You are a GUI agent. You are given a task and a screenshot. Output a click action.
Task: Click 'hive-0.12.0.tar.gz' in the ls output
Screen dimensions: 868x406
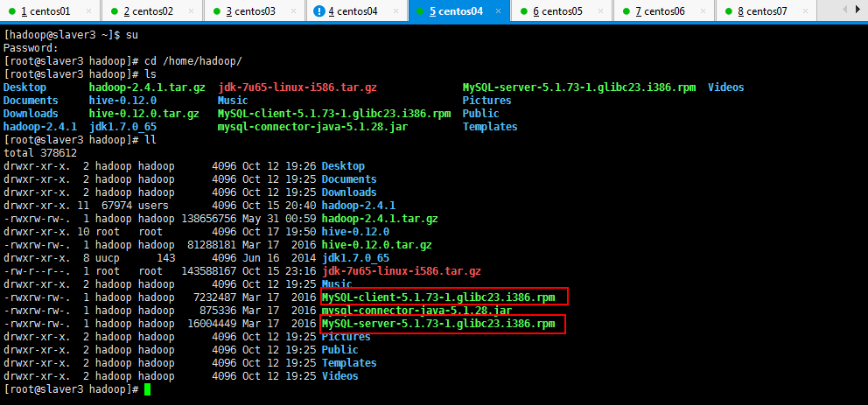[x=143, y=114]
